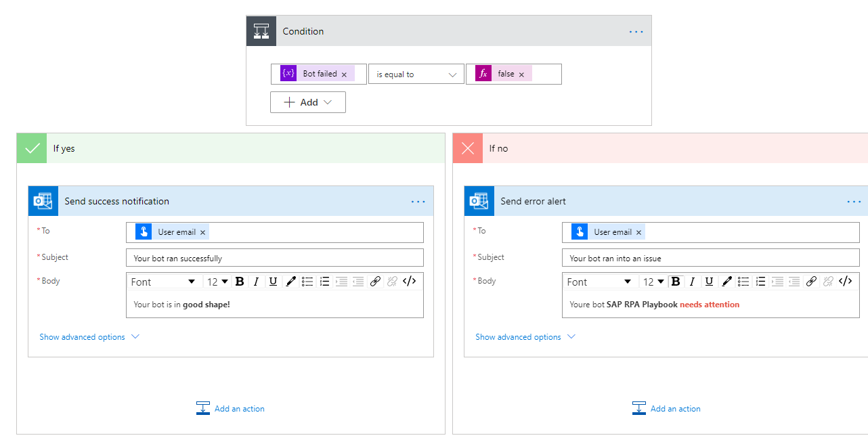Open Send success notification ellipsis menu

click(x=418, y=202)
